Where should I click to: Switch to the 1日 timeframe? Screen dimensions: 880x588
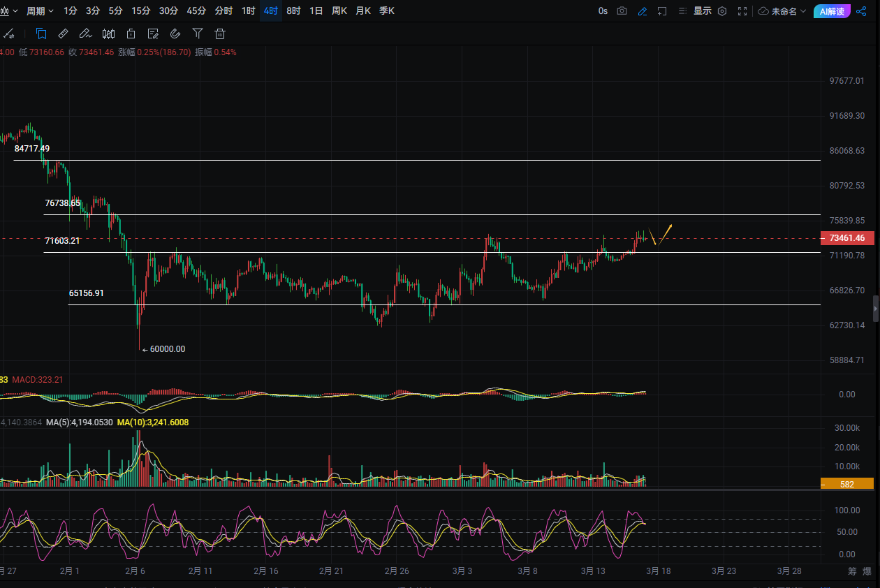[316, 11]
